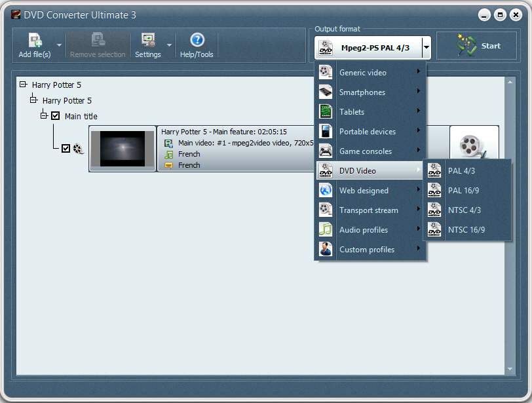
Task: Click the DVD Video menu icon
Action: click(x=326, y=170)
